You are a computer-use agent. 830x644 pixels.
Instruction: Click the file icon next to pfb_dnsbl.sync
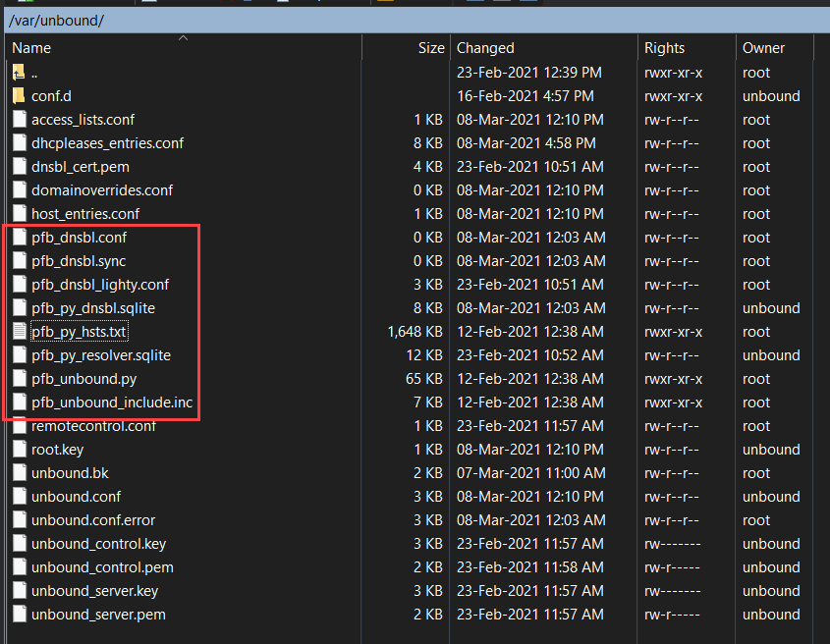click(20, 261)
